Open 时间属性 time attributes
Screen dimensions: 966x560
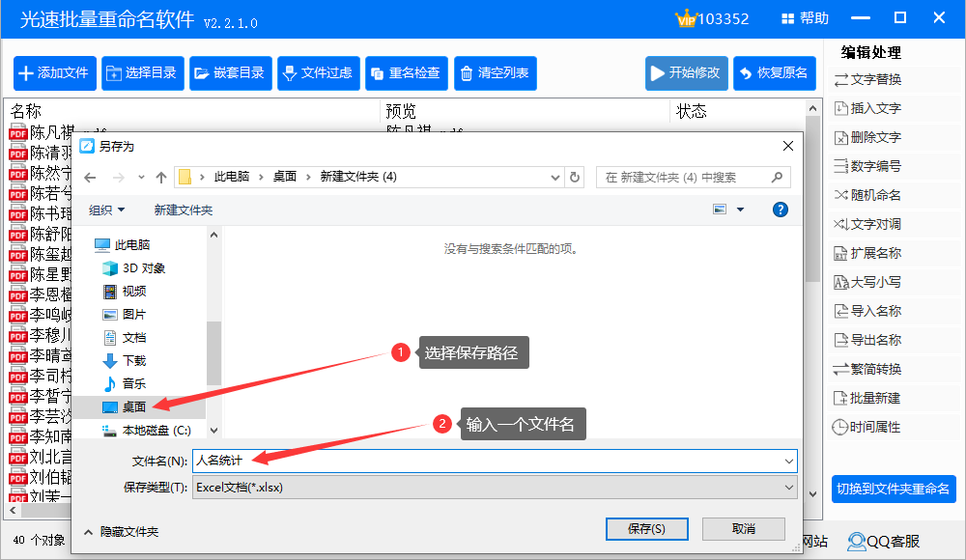pos(867,427)
